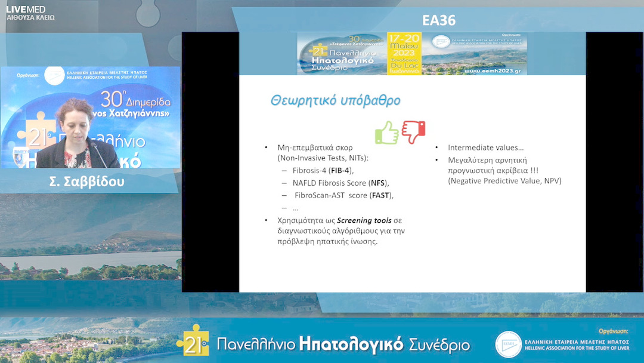Click the Hellenic Association for Study of Liver emblem
The image size is (644, 363).
[441, 40]
